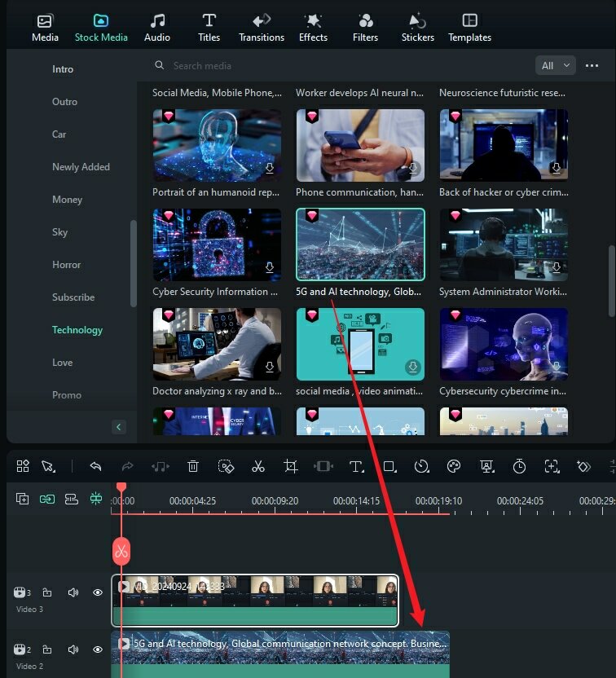Select the Car category

(x=59, y=134)
